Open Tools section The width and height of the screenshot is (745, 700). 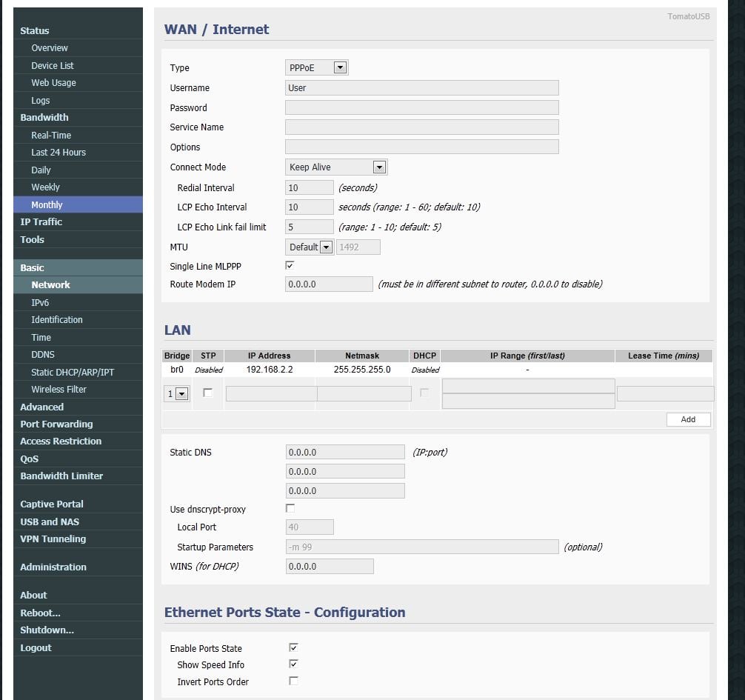32,239
